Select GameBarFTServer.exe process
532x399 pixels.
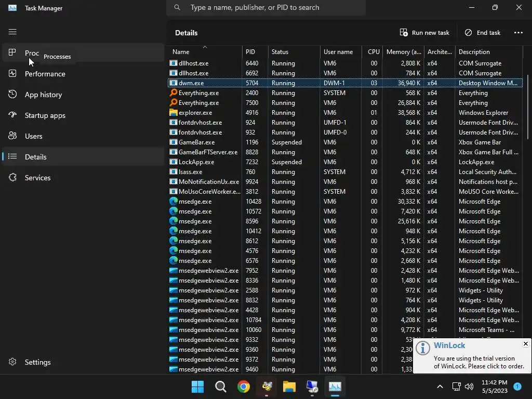(345, 152)
